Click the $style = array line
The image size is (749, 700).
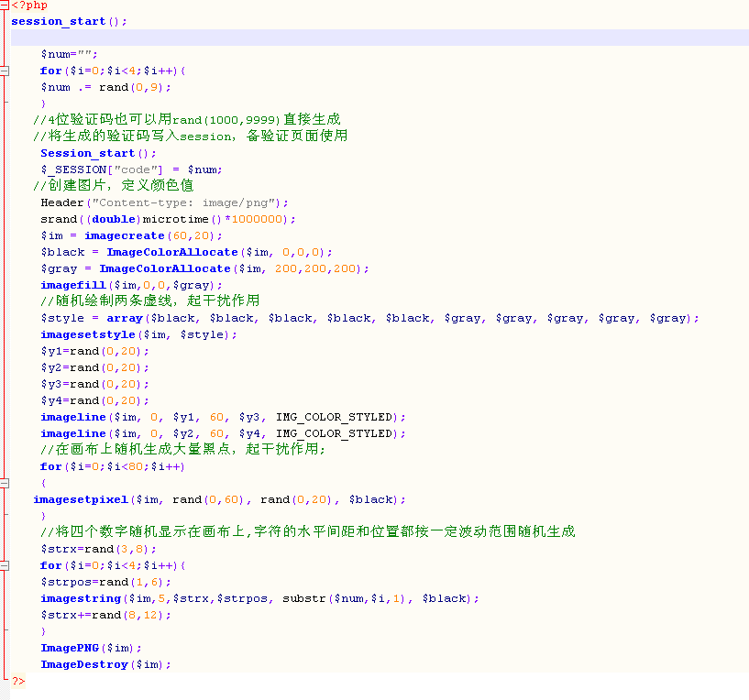369,319
